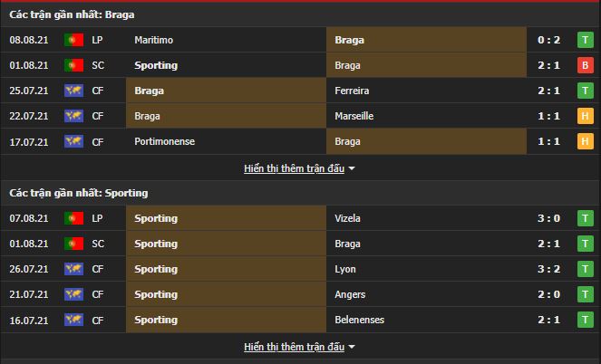The height and width of the screenshot is (364, 601).
Task: Click red B result badge
Action: point(584,65)
